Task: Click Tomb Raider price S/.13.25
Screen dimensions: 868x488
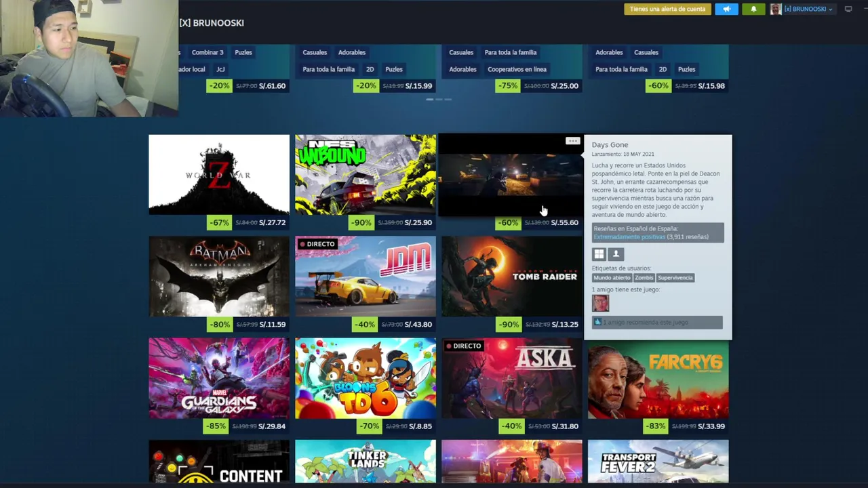Action: [x=565, y=324]
